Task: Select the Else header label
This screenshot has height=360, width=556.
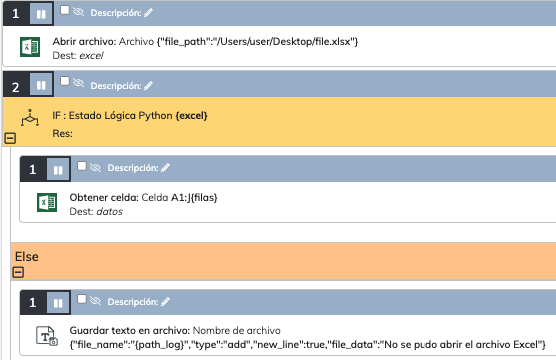Action: pyautogui.click(x=27, y=256)
